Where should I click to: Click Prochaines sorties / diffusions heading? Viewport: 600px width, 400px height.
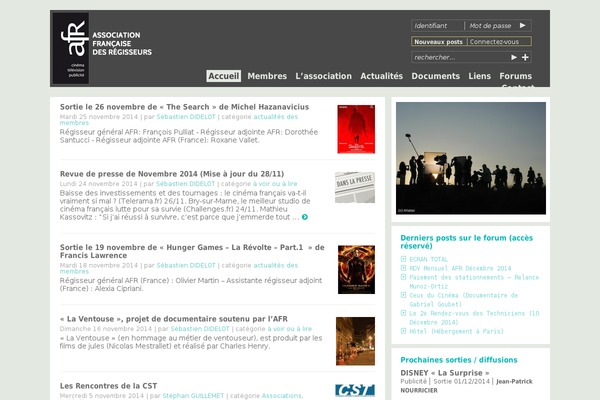click(x=459, y=360)
